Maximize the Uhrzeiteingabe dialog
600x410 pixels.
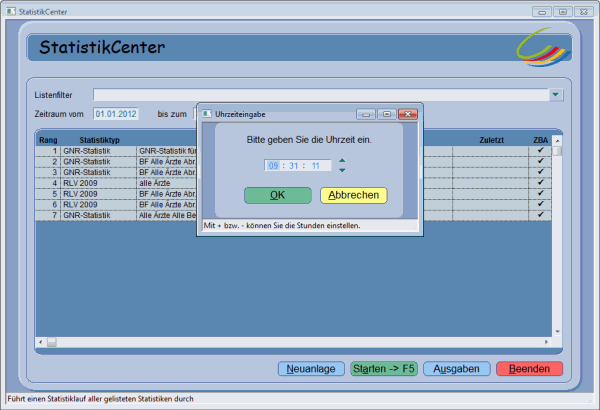point(386,114)
